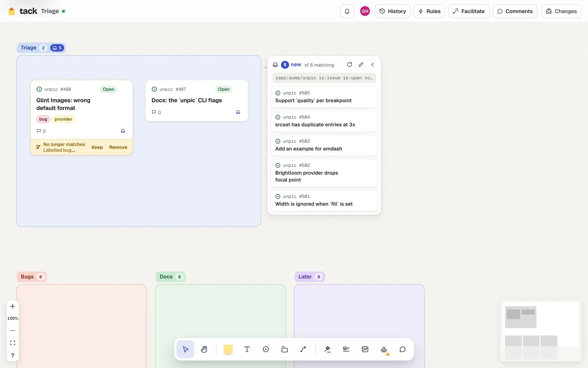Zoom out with the minus button

tap(13, 330)
